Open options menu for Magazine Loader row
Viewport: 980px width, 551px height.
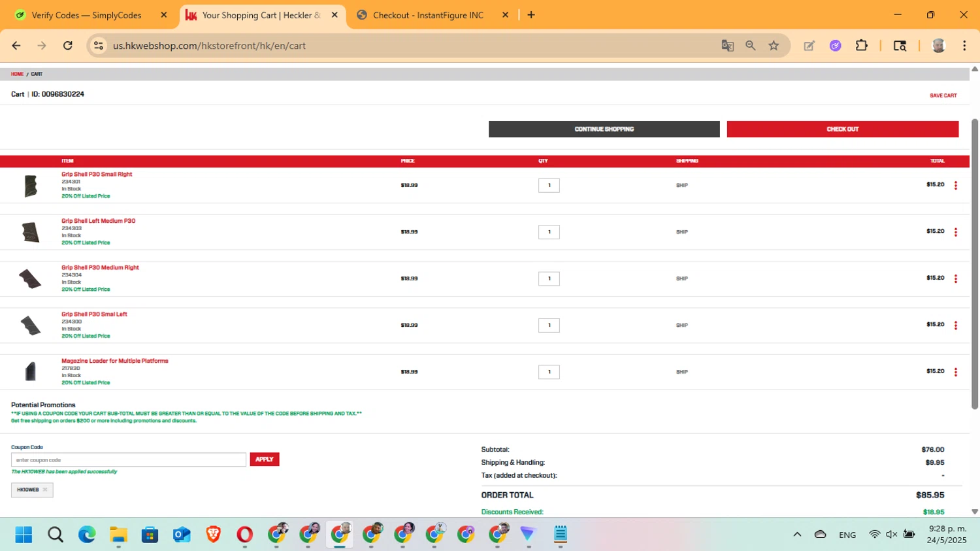(955, 372)
